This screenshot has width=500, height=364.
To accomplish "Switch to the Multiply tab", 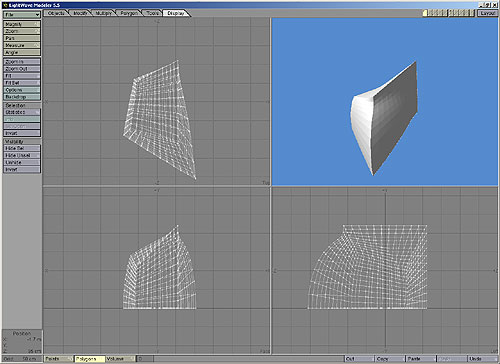I will (x=104, y=13).
